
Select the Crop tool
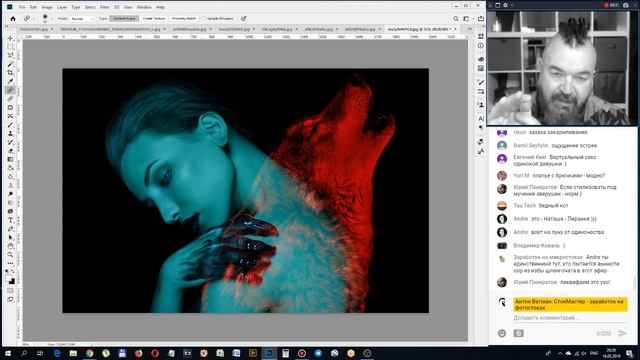[11, 73]
